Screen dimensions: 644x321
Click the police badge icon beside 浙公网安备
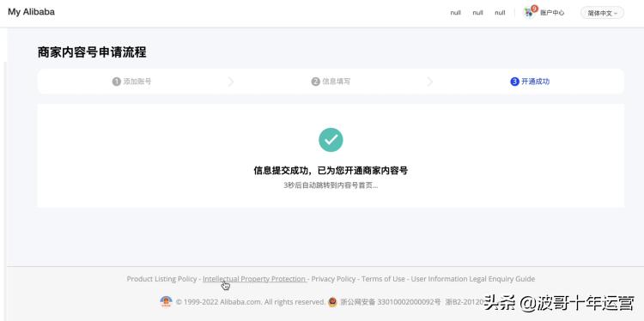(332, 302)
